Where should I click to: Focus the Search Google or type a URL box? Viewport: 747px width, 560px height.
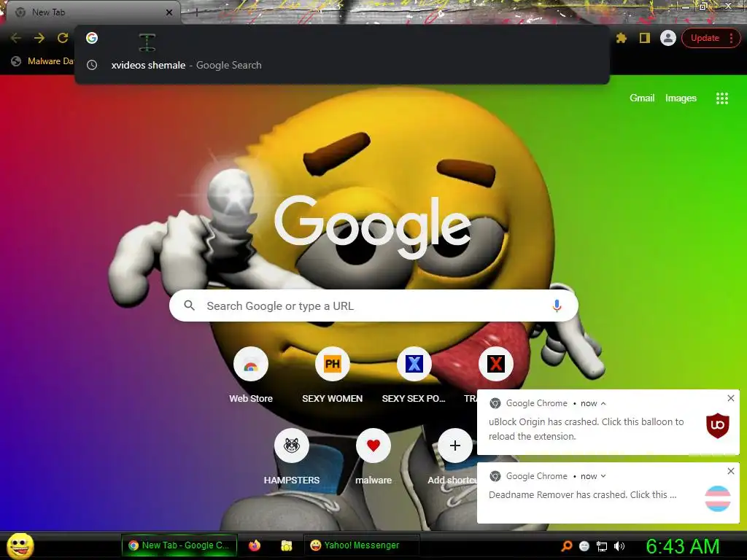coord(373,306)
